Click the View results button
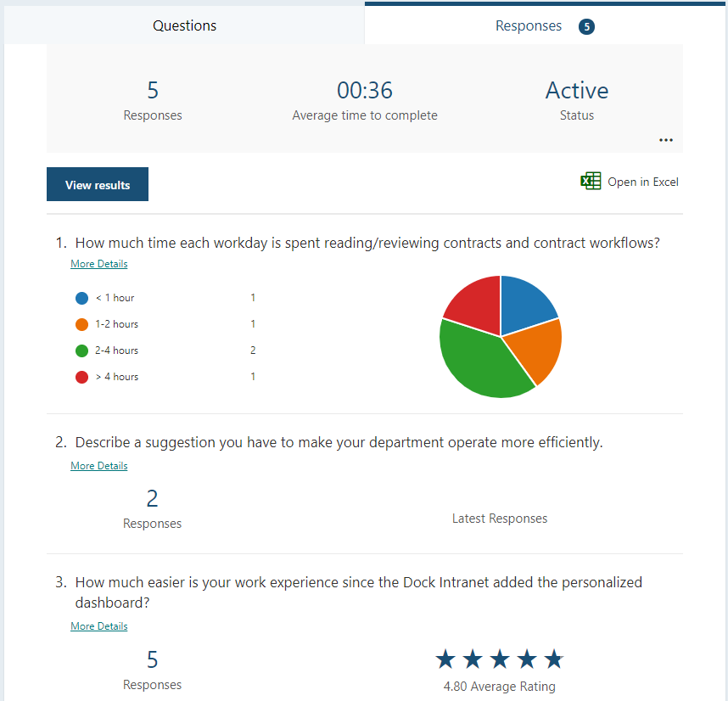728x701 pixels. [97, 184]
